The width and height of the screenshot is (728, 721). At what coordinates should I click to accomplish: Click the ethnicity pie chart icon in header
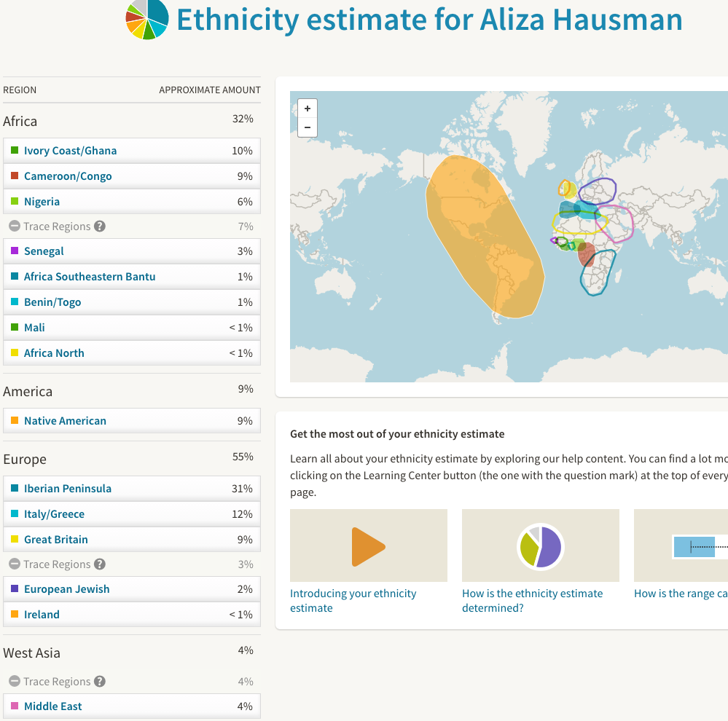click(x=147, y=18)
